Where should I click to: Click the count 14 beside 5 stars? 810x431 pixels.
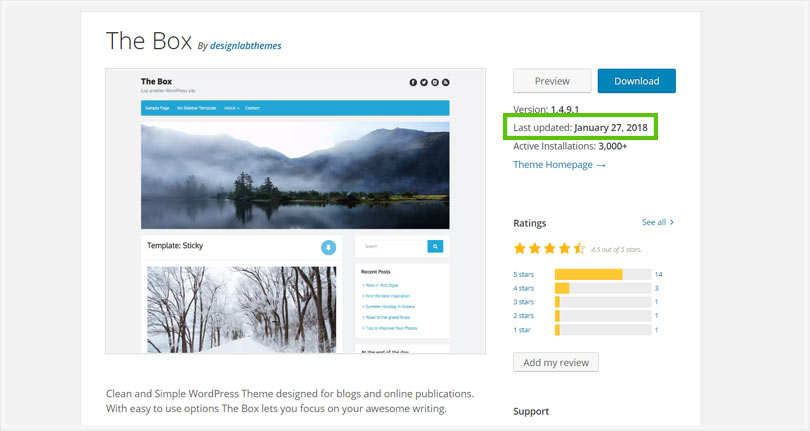pyautogui.click(x=658, y=274)
